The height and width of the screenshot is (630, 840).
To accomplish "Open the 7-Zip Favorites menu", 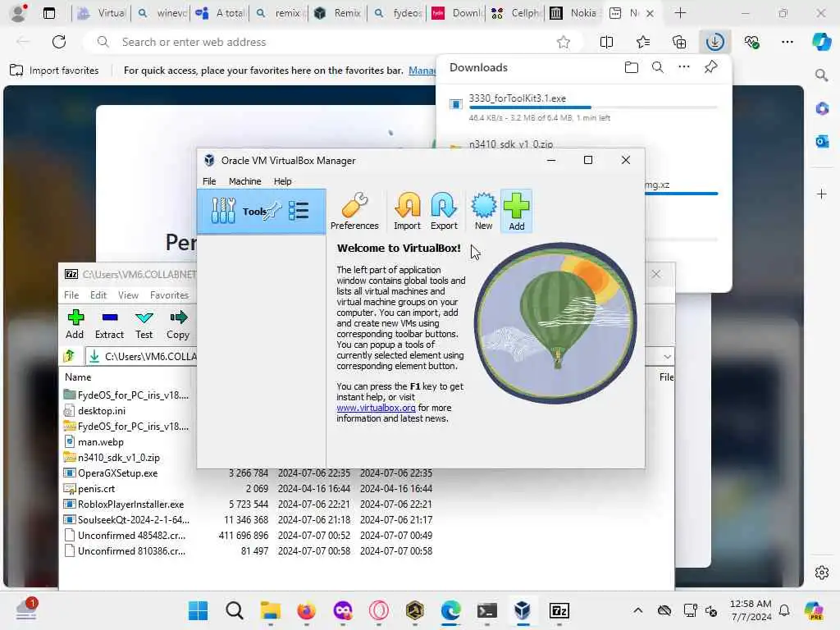I will tap(169, 295).
